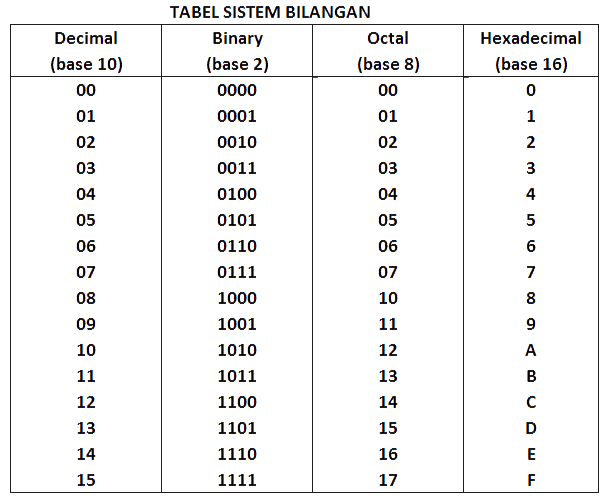The width and height of the screenshot is (616, 499).
Task: Pick "08" in the Decimal column
Action: tap(86, 298)
